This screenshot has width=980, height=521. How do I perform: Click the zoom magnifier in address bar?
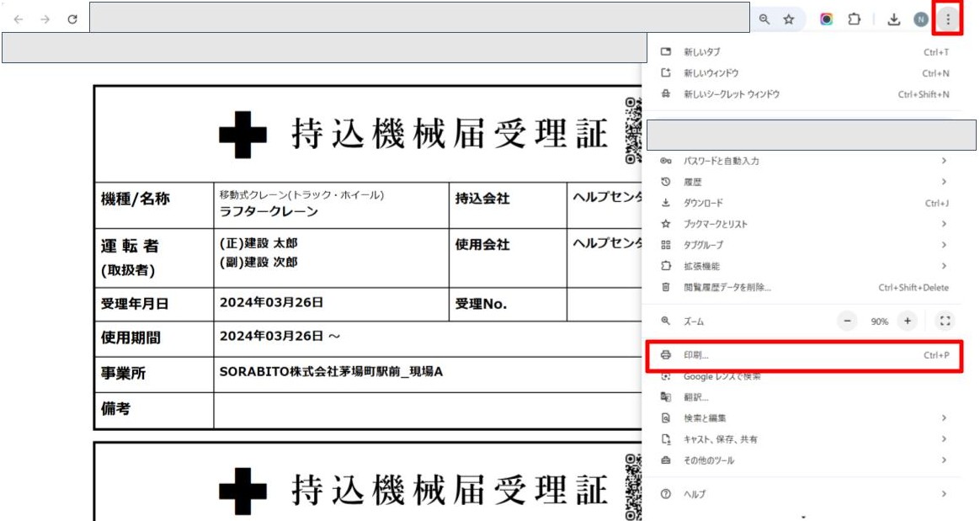[x=764, y=19]
